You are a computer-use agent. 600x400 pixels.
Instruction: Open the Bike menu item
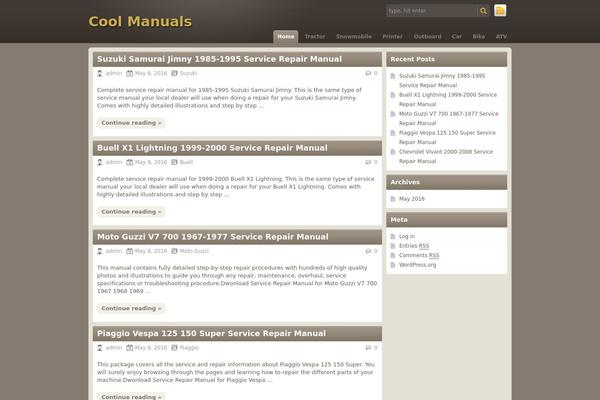coord(478,36)
